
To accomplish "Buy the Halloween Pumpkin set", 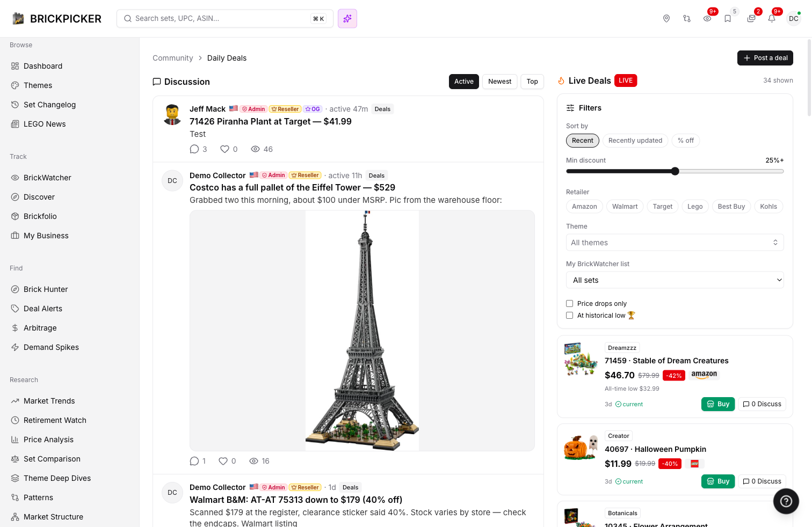I will pos(718,481).
